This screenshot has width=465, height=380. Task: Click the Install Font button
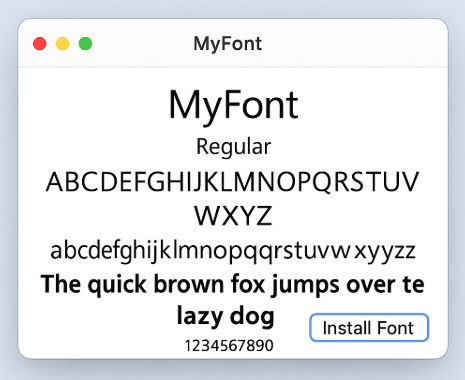tap(369, 328)
